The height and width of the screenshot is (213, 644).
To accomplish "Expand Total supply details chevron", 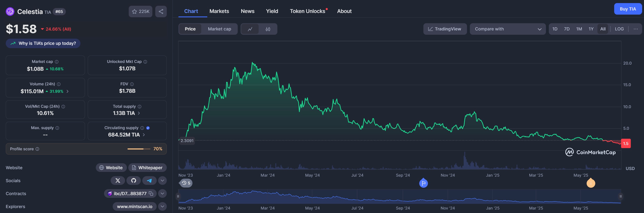I will (139, 113).
